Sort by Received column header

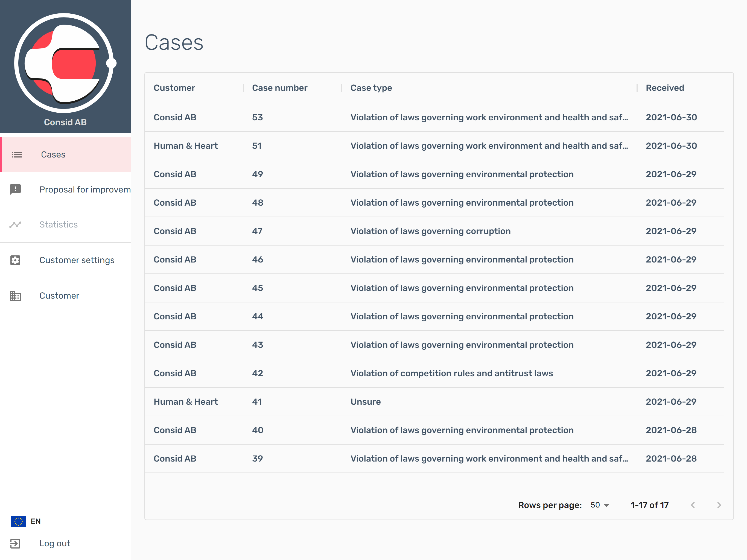coord(665,88)
